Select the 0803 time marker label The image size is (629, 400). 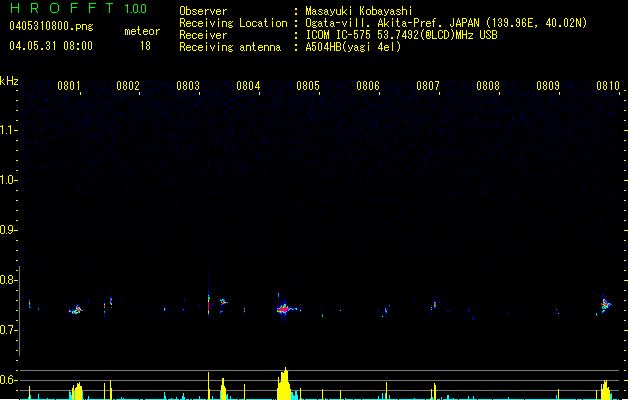coord(188,86)
